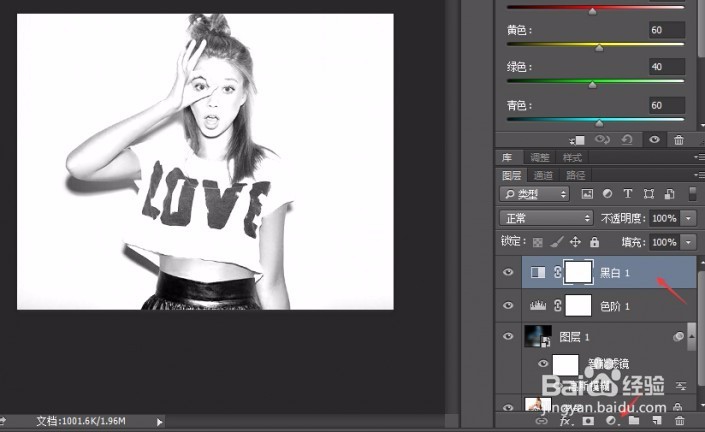Select the 黑白 1 layer name
The image size is (705, 432).
pyautogui.click(x=615, y=272)
